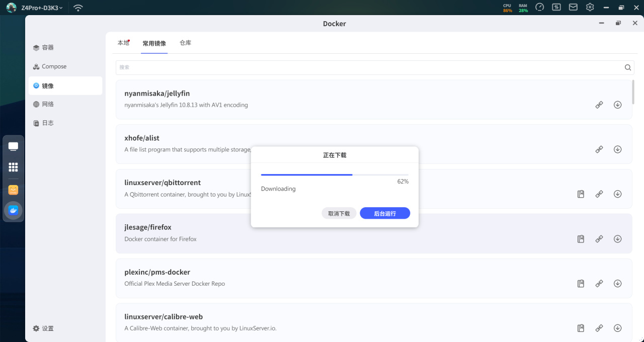644x342 pixels.
Task: Click the Downloading status text
Action: [x=278, y=189]
